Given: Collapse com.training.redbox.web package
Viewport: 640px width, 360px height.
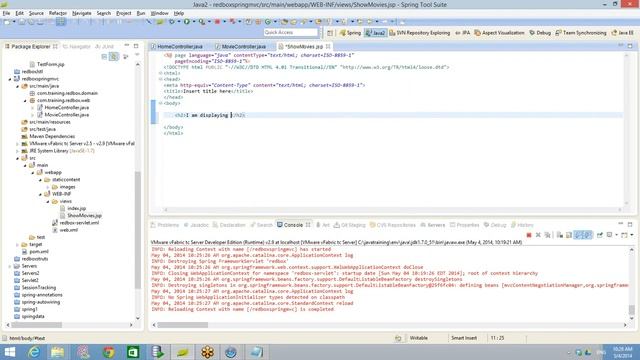Looking at the screenshot, I should [25, 101].
